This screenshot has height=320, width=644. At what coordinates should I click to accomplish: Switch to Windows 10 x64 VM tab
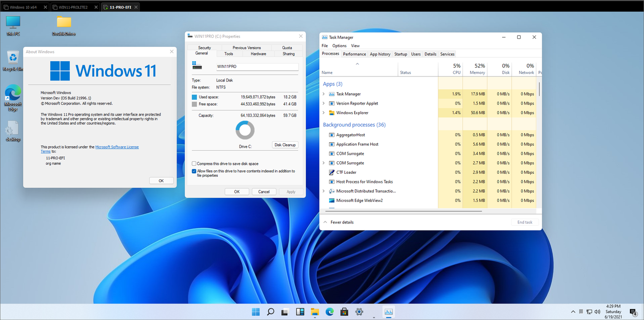pyautogui.click(x=24, y=7)
